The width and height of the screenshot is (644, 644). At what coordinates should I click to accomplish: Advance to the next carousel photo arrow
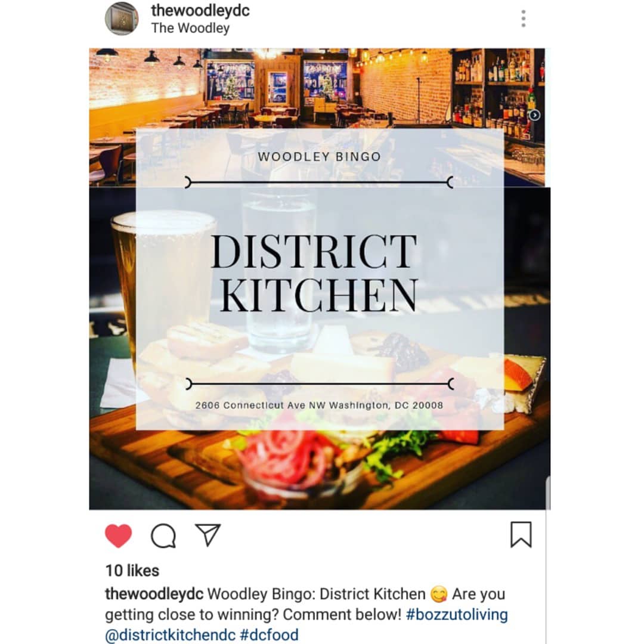click(x=534, y=116)
